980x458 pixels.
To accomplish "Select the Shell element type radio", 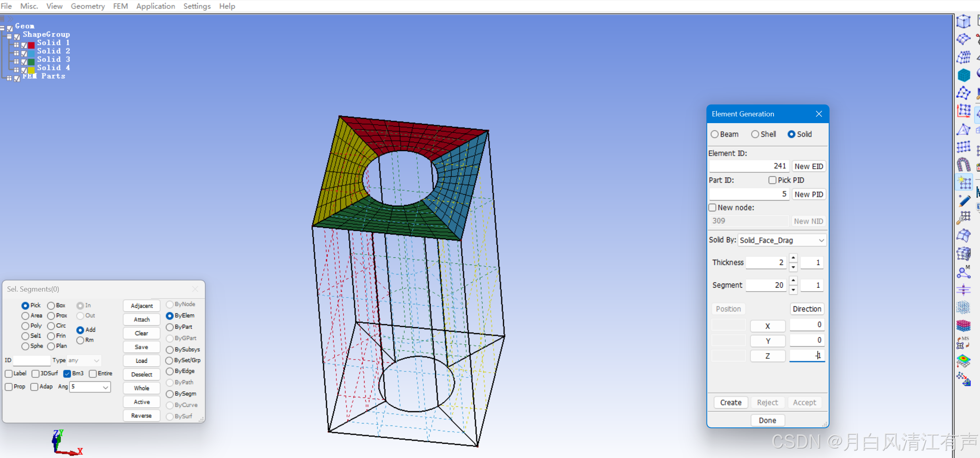I will coord(755,134).
